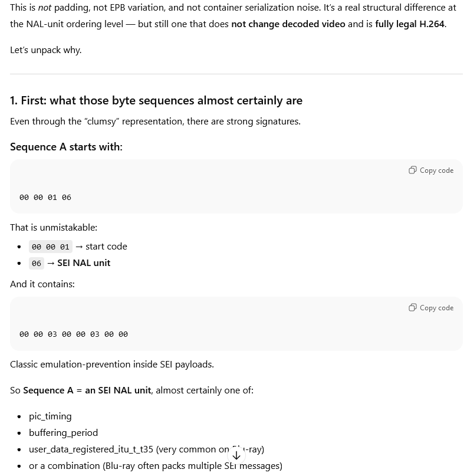Click the heading "1. First: what those byte sequences"
This screenshot has width=467, height=476.
[156, 101]
